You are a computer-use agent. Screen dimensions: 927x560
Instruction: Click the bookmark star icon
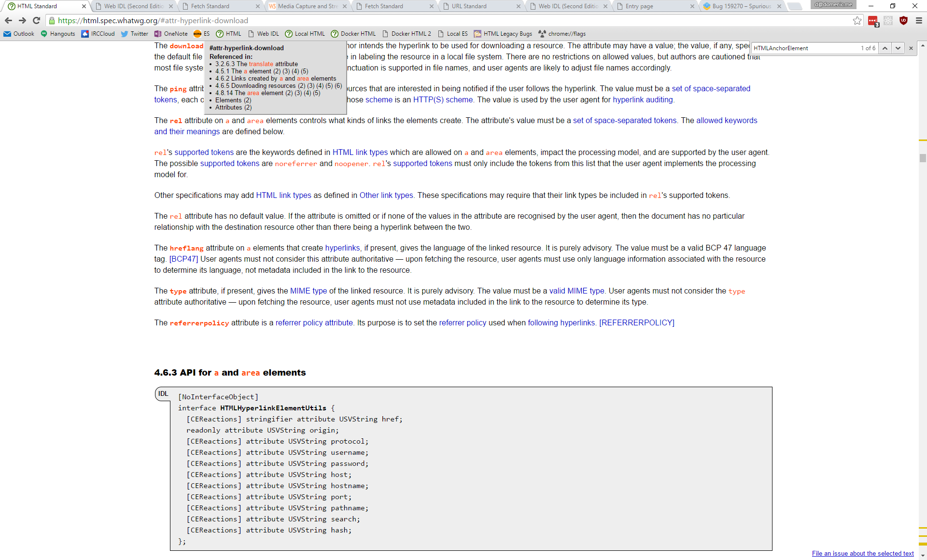pos(857,20)
